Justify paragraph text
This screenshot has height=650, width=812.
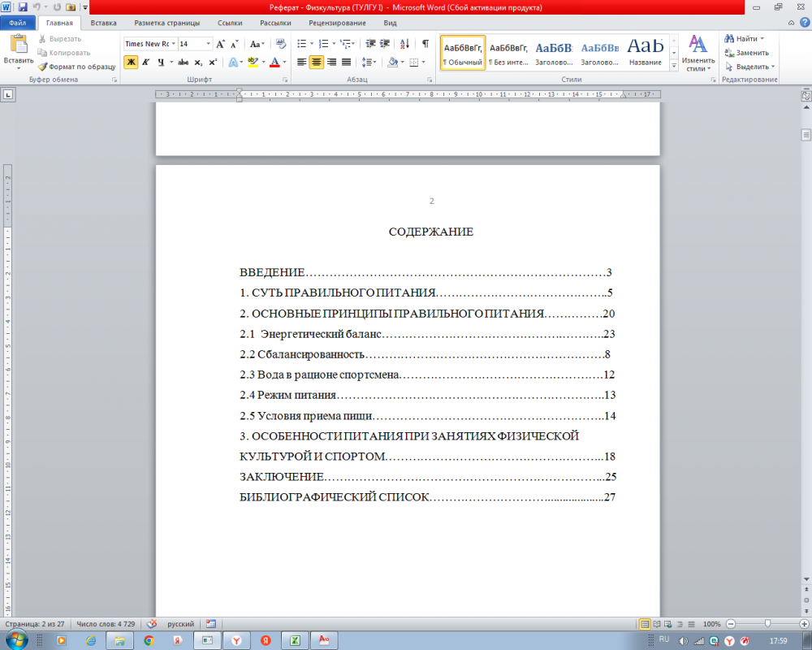347,63
